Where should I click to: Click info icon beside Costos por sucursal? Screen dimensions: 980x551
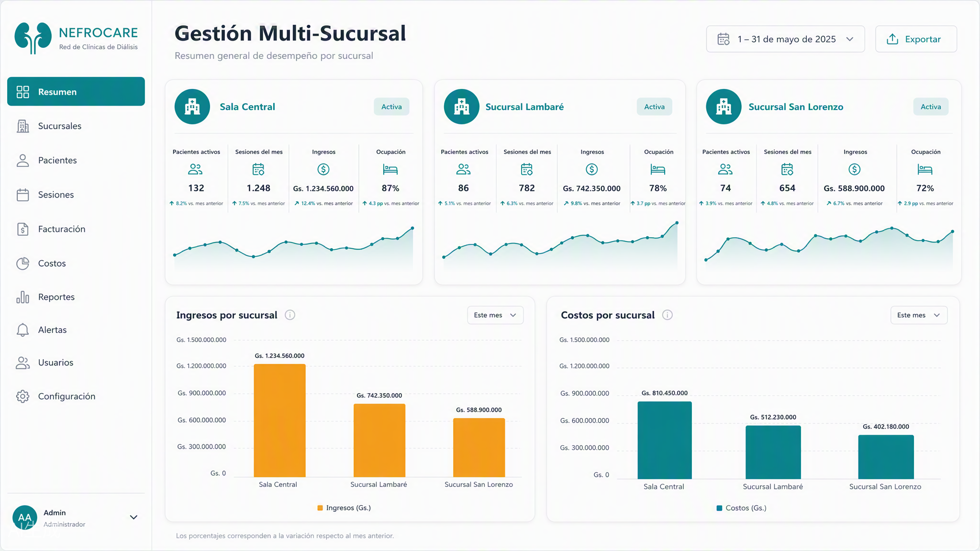pos(667,315)
